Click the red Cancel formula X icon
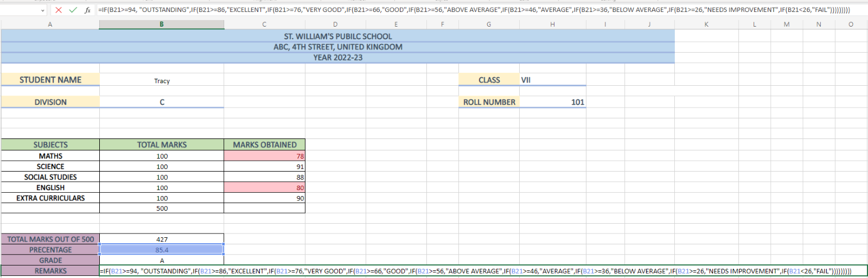 [x=59, y=10]
